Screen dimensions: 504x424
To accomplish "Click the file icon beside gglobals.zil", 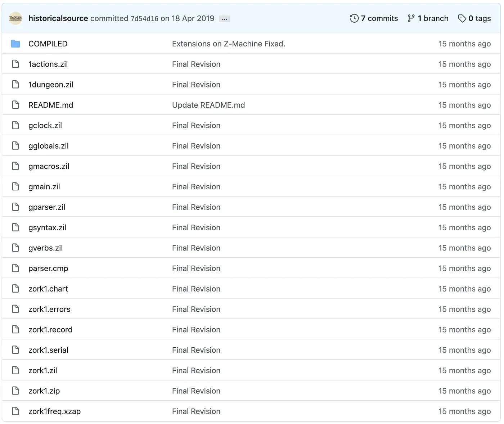I will tap(15, 145).
